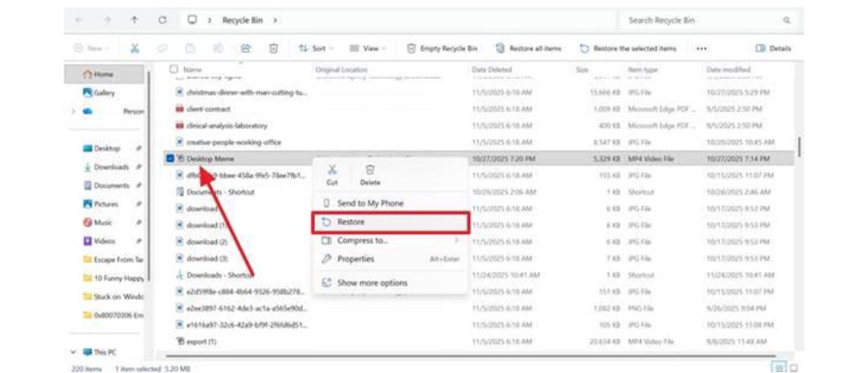Toggle the select-all checkbox in Name header
The height and width of the screenshot is (373, 868).
tap(174, 71)
